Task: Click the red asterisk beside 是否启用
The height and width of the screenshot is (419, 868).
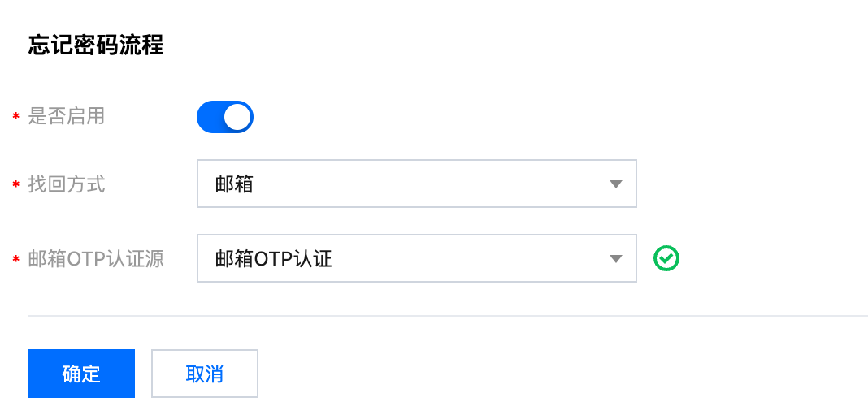Action: point(16,117)
